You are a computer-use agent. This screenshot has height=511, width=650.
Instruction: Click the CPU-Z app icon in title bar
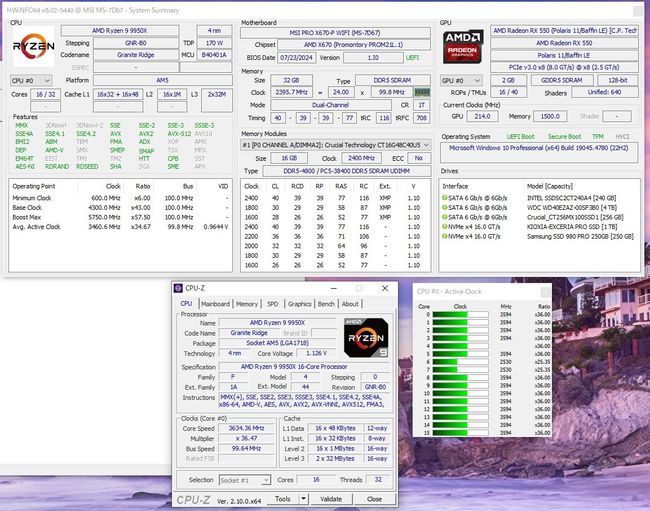click(178, 288)
